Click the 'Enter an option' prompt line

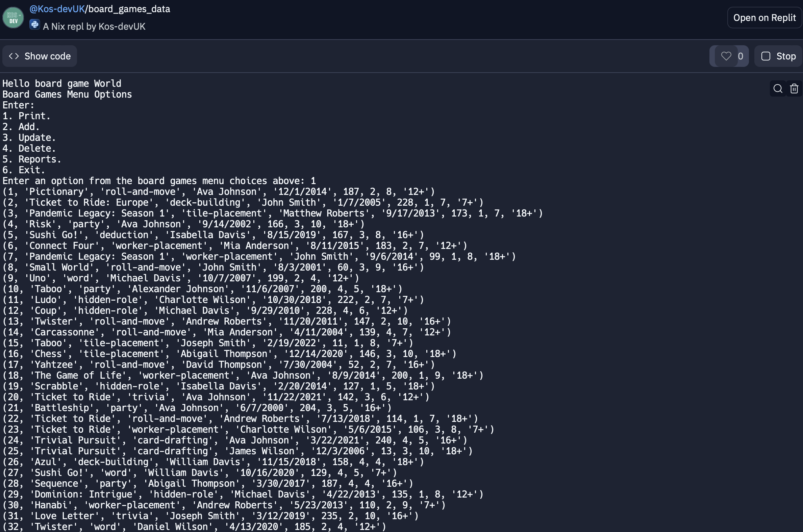[159, 180]
